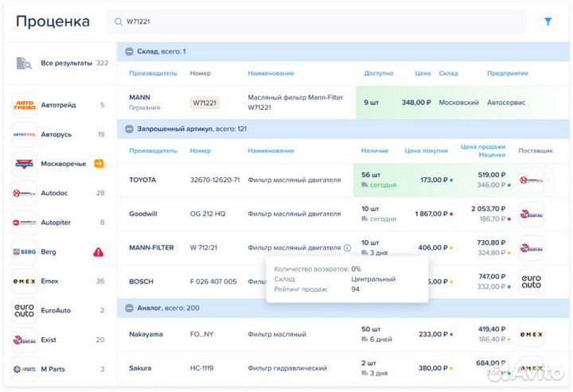The width and height of the screenshot is (573, 392).
Task: Click the info icon beside MANN-FILTER name
Action: click(x=347, y=247)
